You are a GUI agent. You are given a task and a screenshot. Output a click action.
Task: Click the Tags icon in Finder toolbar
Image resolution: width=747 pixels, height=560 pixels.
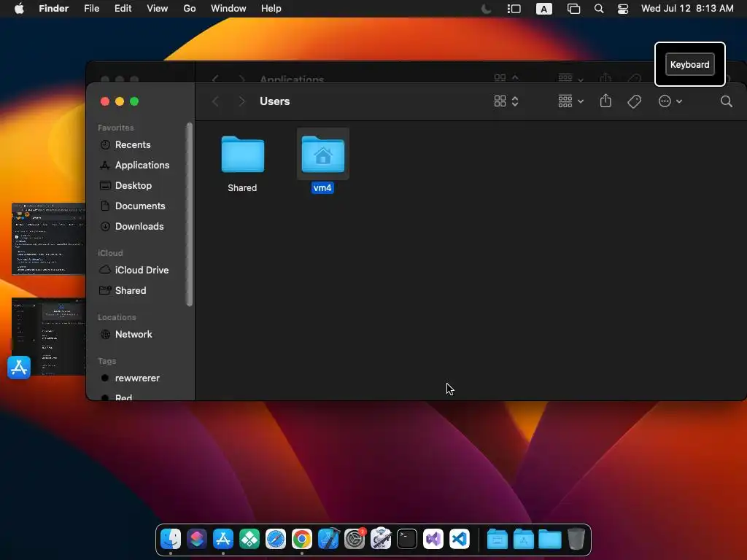634,101
